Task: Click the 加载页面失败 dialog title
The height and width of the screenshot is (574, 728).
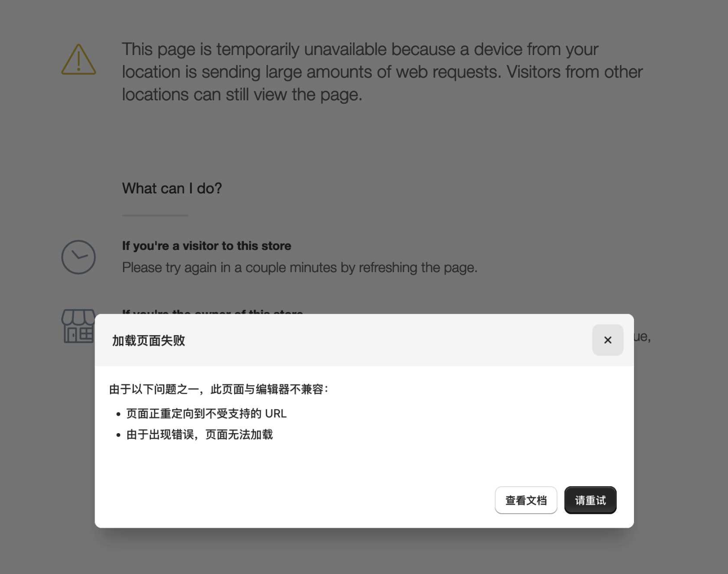Action: [148, 341]
